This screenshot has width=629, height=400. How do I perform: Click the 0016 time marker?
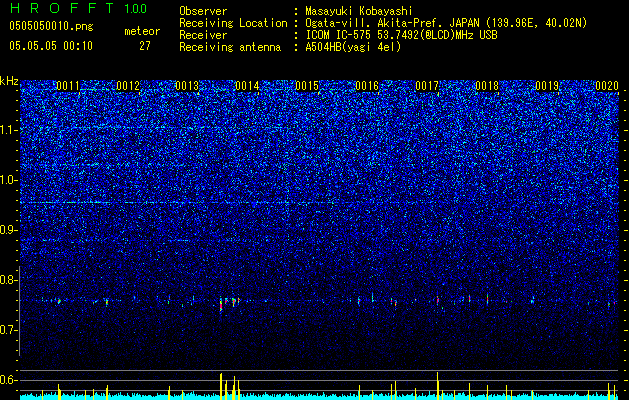367,86
